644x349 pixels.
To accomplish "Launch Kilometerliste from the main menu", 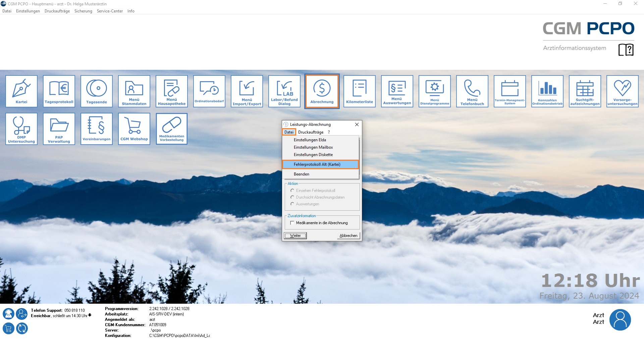I will point(359,91).
